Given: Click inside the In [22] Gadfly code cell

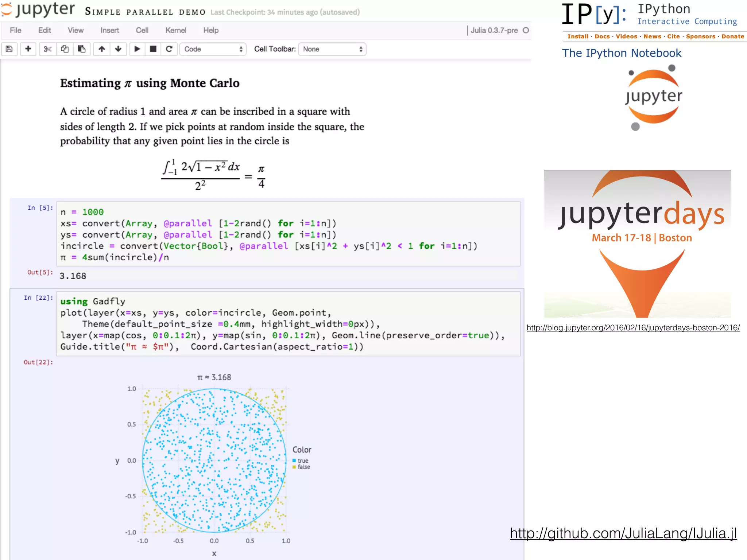Looking at the screenshot, I should point(288,324).
